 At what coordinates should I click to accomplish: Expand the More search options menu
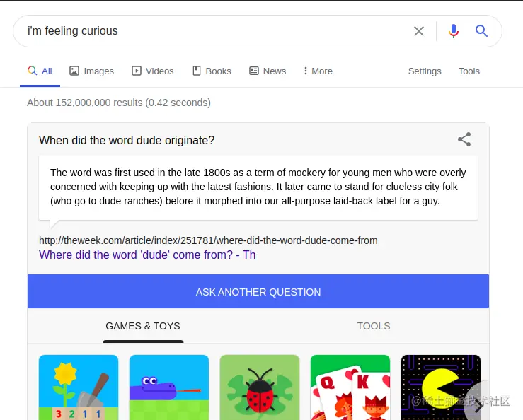point(318,71)
